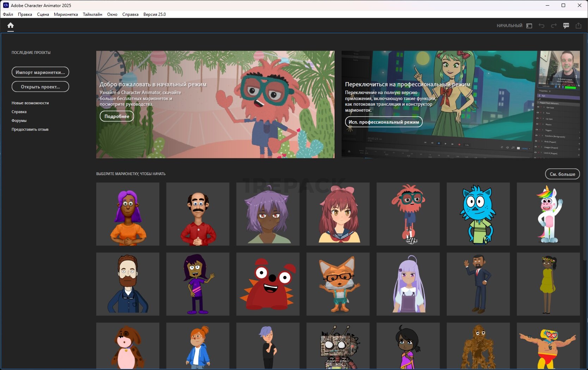Pick the rainbow unicorn puppet thumbnail
The image size is (588, 370).
click(x=548, y=214)
